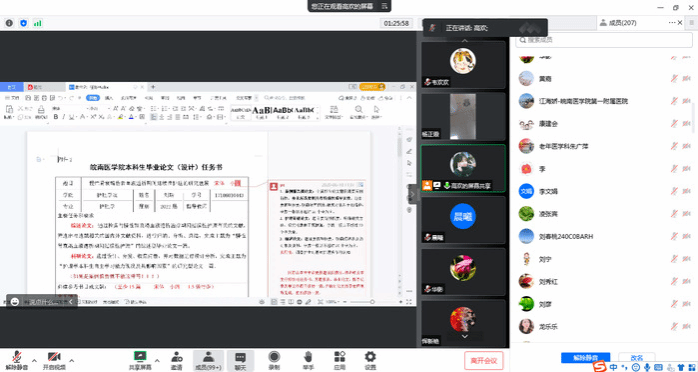Open the 邀请 invite icon

(176, 360)
